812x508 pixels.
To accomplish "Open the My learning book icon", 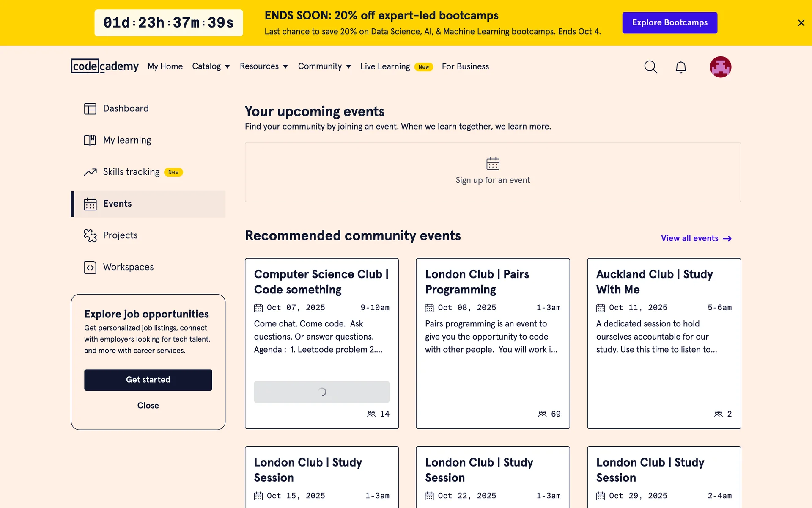I will [x=90, y=140].
